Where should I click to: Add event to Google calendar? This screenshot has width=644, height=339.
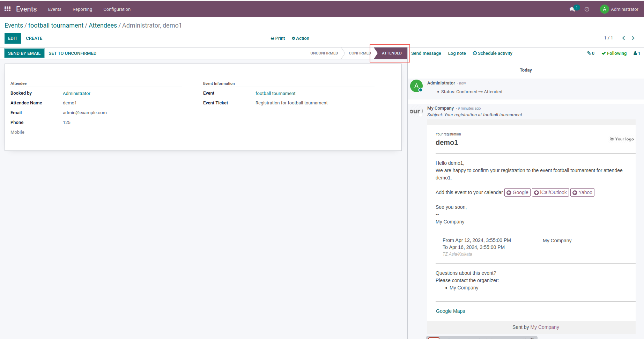[517, 192]
